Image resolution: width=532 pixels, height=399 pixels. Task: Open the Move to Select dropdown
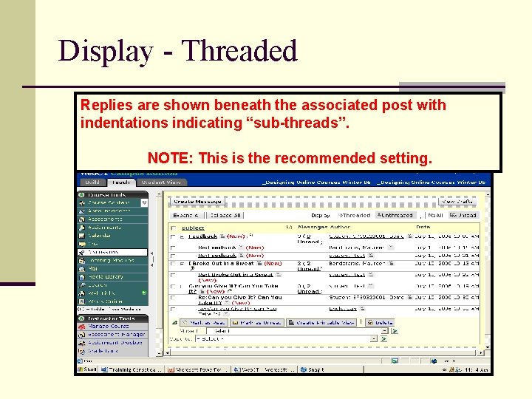297,331
